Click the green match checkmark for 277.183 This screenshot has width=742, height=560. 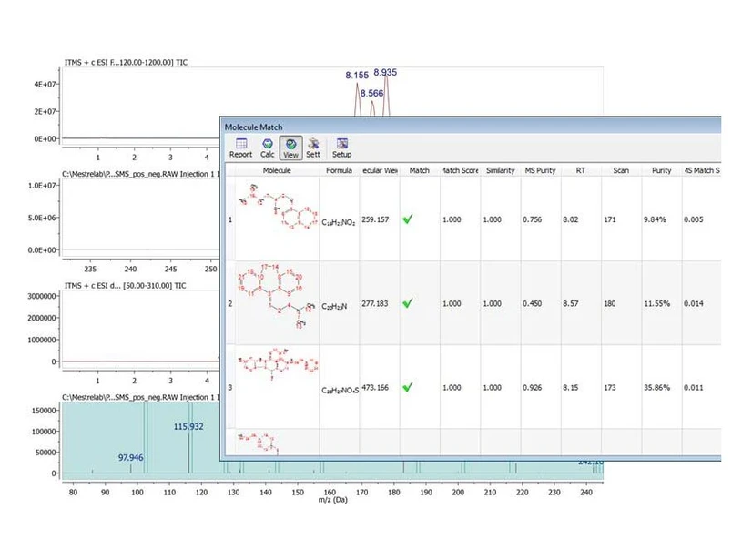pyautogui.click(x=407, y=303)
